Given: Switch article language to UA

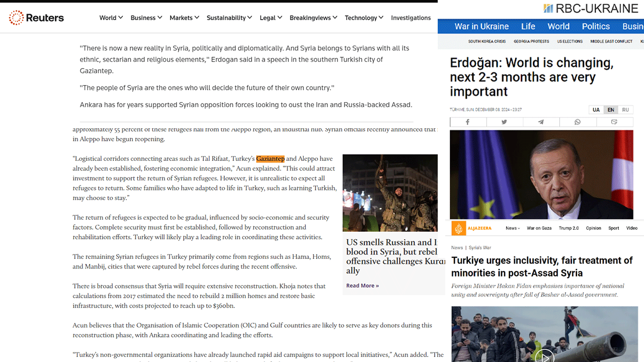Looking at the screenshot, I should [x=596, y=110].
